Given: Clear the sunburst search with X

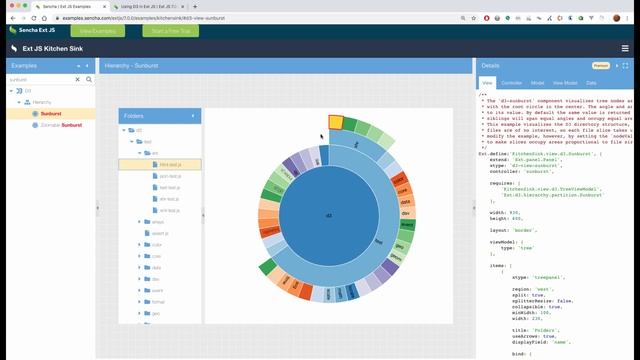Looking at the screenshot, I should 78,79.
